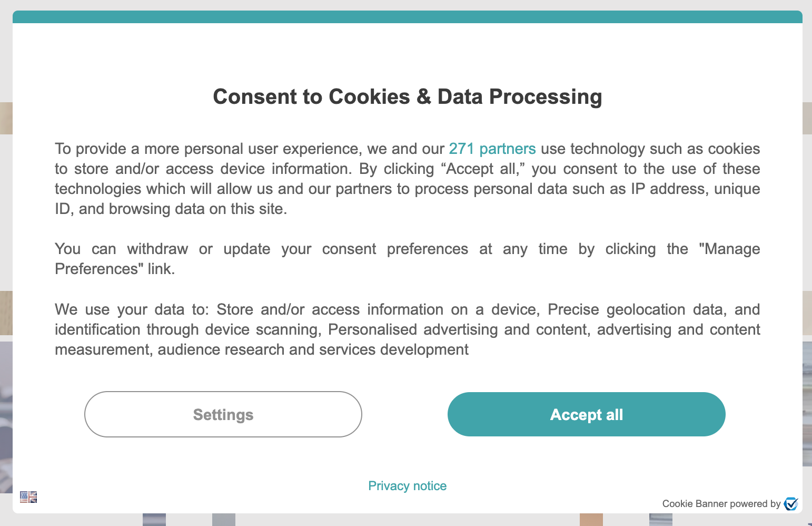Choose British English via the flag icon
The width and height of the screenshot is (812, 526).
[x=32, y=496]
